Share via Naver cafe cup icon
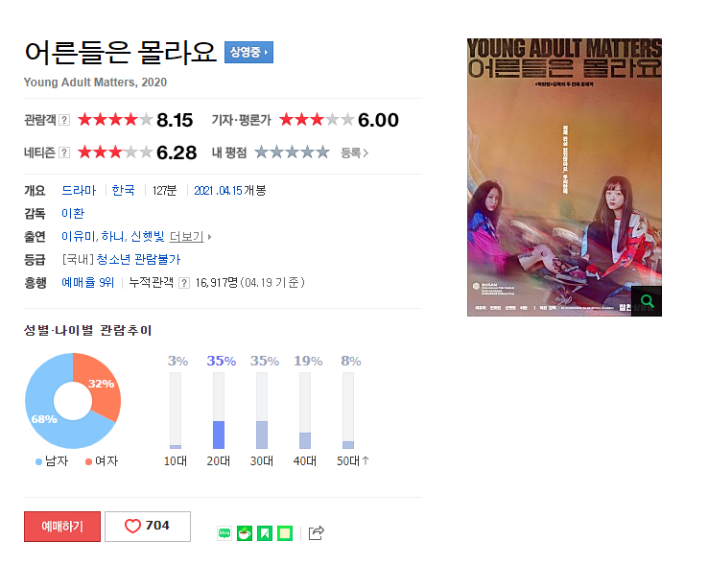The width and height of the screenshot is (708, 588). pos(245,533)
